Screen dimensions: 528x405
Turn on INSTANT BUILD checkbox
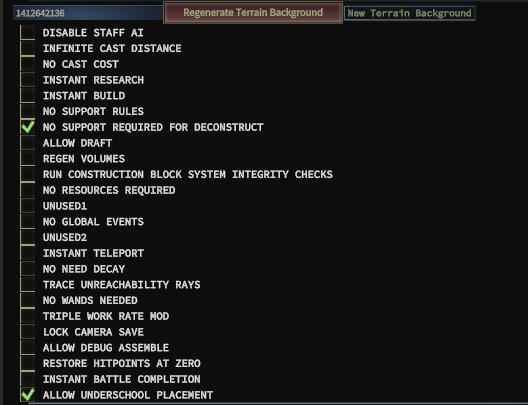pos(28,96)
